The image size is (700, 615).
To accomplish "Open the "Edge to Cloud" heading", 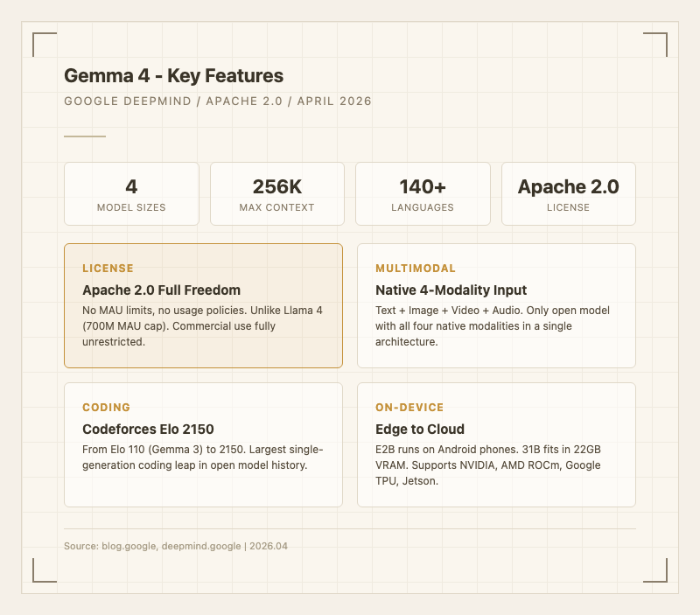I will coord(420,429).
